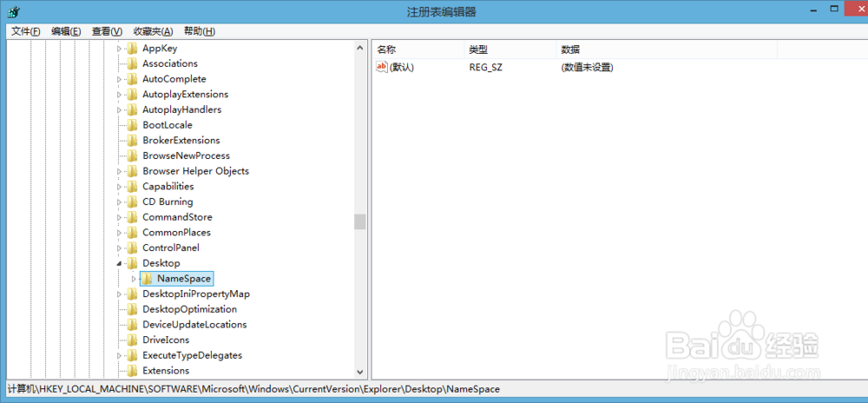
Task: Collapse the Desktop key
Action: (118, 264)
